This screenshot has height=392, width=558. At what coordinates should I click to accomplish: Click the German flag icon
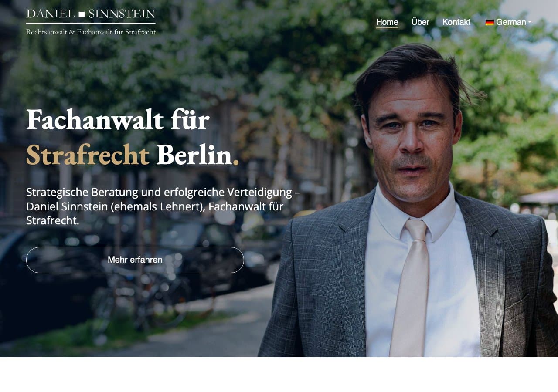[490, 22]
